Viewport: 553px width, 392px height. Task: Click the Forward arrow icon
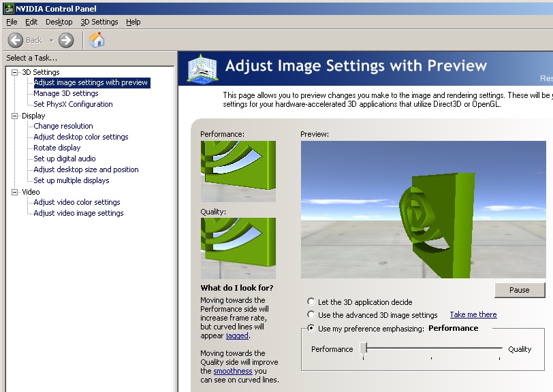point(66,40)
